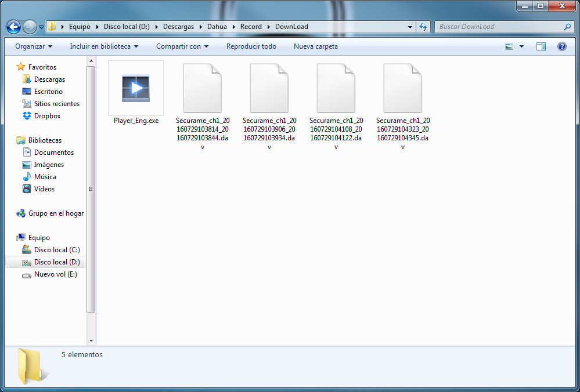Open the Help icon
The width and height of the screenshot is (580, 392).
[561, 46]
